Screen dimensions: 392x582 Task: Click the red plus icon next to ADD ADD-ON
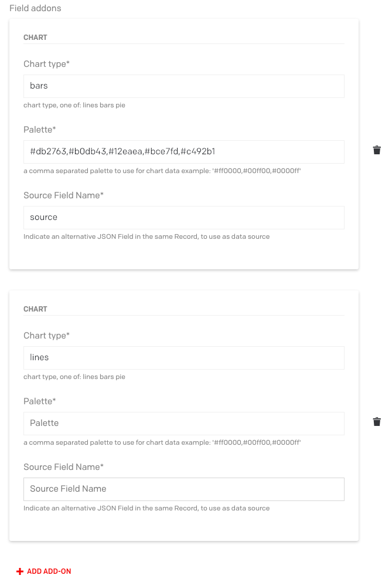tap(20, 570)
